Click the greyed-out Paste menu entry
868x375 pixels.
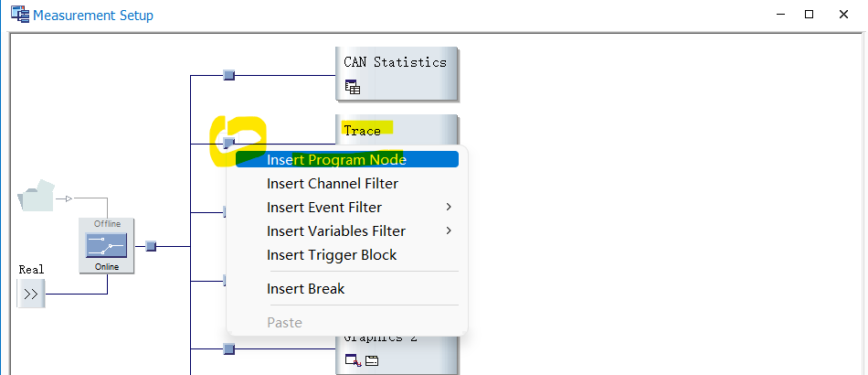[x=284, y=323]
